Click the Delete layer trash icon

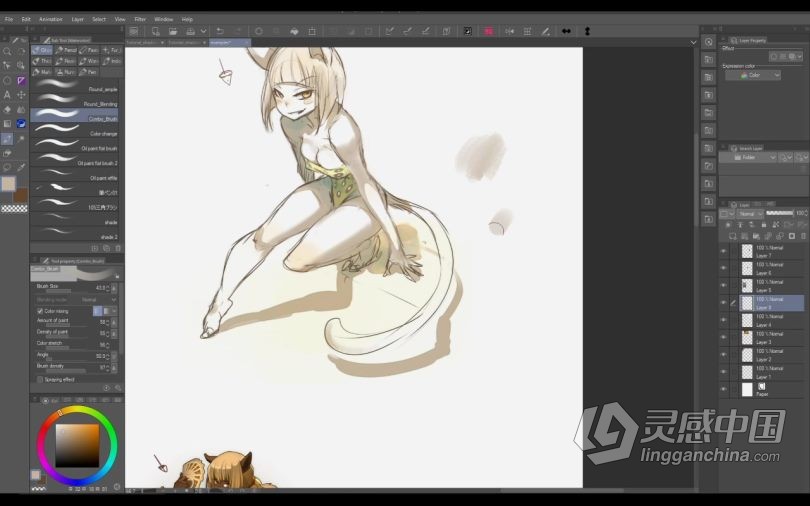(x=802, y=236)
